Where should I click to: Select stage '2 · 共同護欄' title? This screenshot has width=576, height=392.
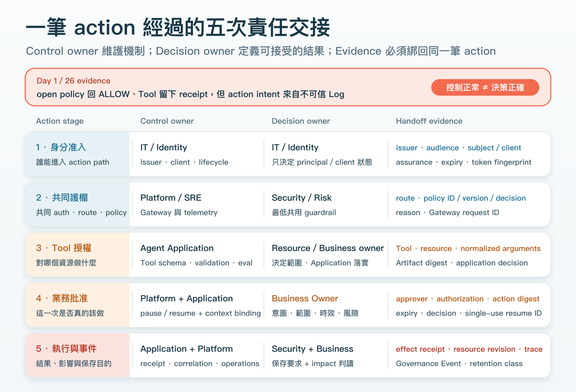(62, 198)
